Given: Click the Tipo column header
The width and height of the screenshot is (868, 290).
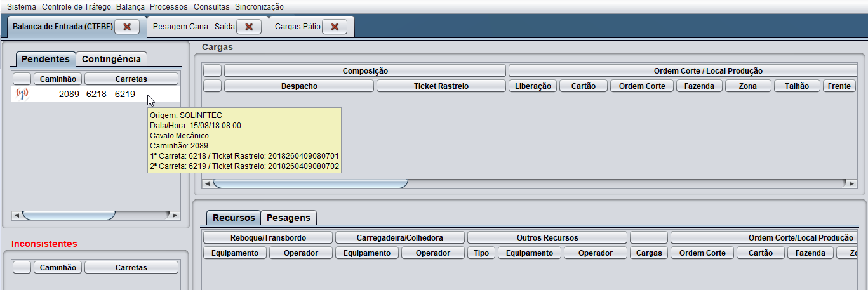Looking at the screenshot, I should tap(481, 253).
